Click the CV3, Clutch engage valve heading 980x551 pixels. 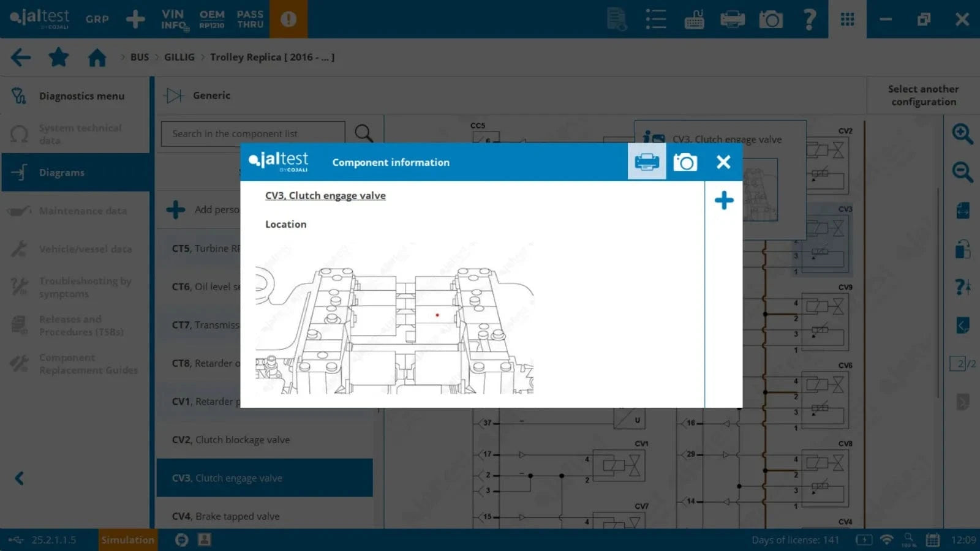coord(325,195)
